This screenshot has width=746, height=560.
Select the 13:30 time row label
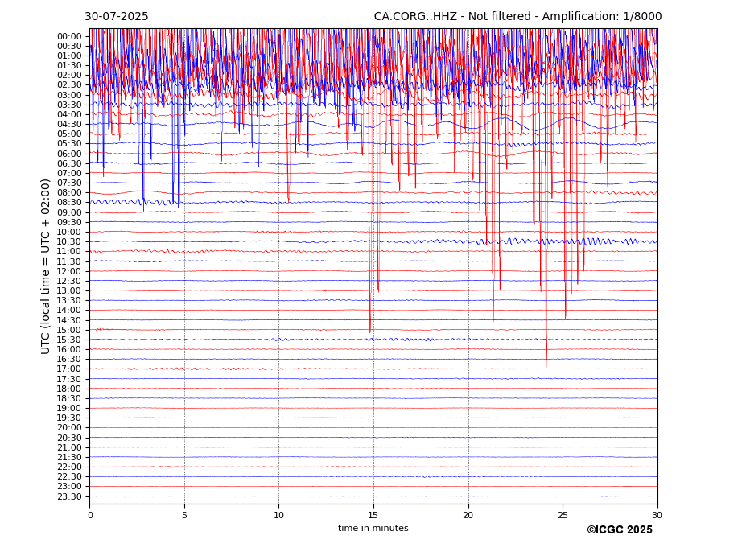(69, 301)
